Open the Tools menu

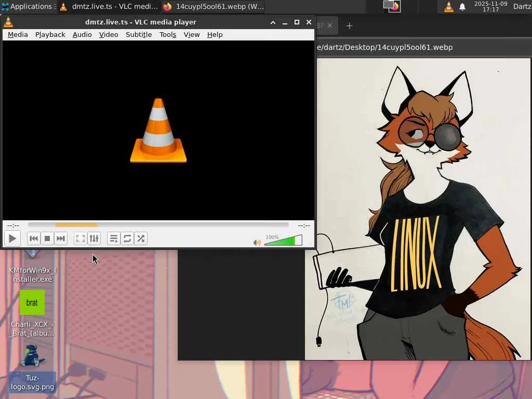(x=168, y=35)
